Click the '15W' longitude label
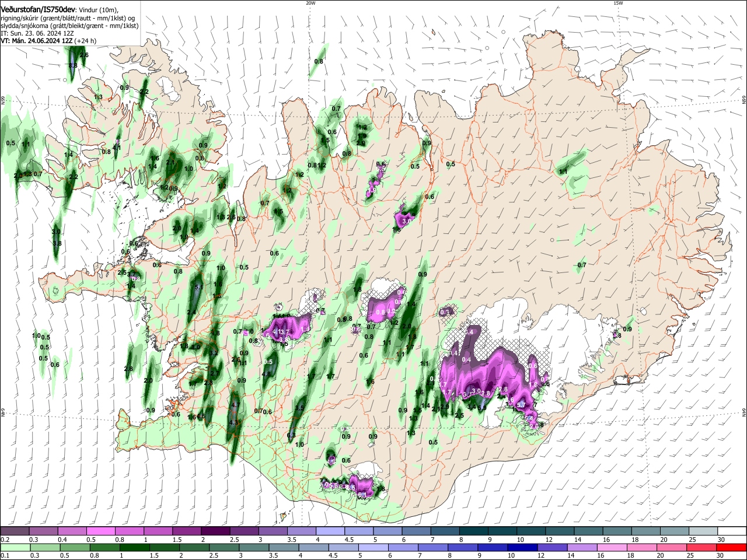The height and width of the screenshot is (560, 747). tap(618, 3)
